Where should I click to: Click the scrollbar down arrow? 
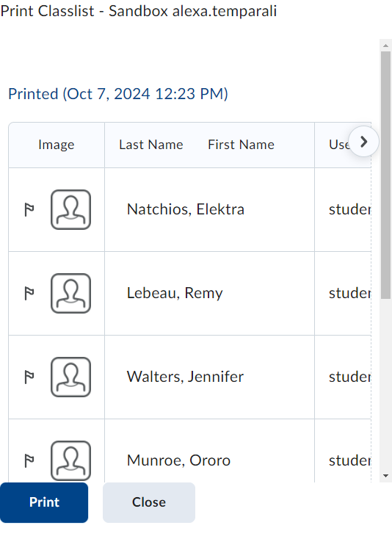click(385, 476)
